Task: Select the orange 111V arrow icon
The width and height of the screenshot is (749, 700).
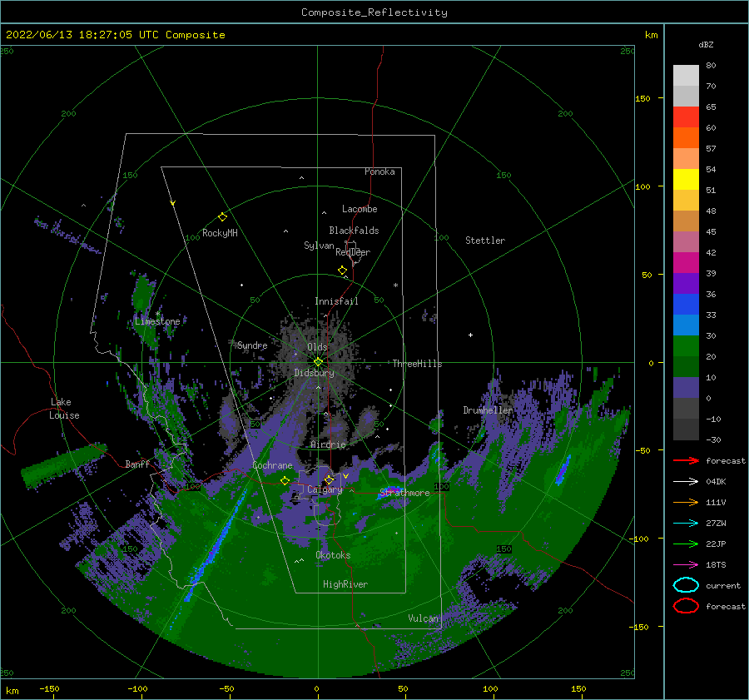Action: [x=686, y=502]
